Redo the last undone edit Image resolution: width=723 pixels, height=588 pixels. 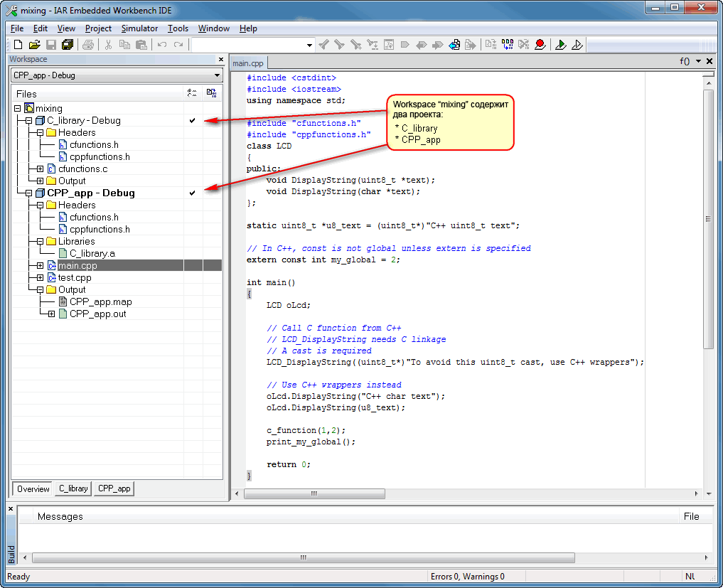(x=178, y=45)
